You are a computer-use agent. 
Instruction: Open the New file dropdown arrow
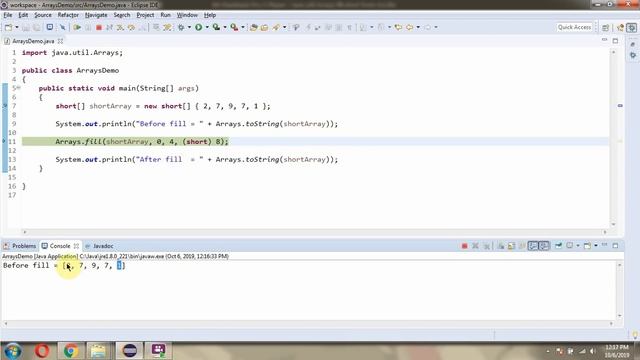(17, 27)
